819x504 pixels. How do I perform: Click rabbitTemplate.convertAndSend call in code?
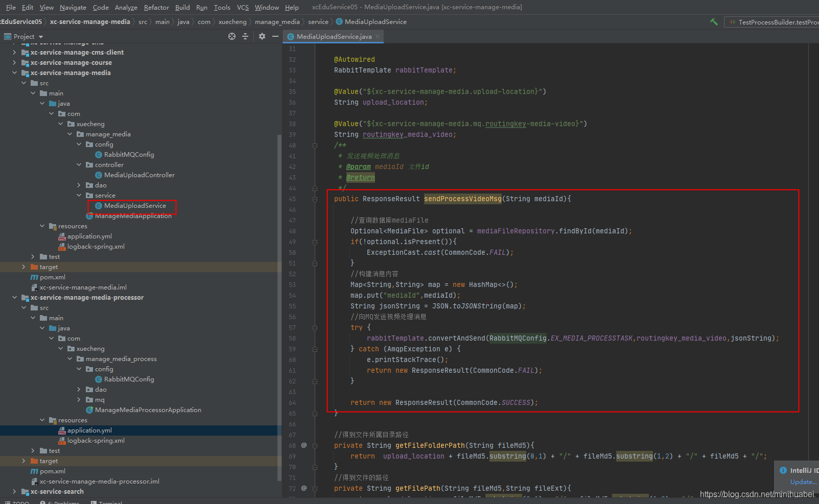[426, 338]
